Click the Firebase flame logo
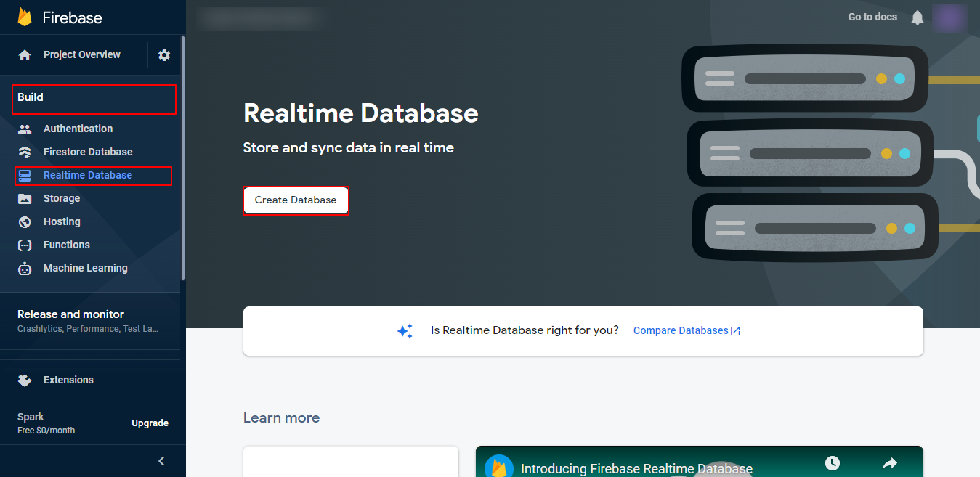The width and height of the screenshot is (980, 477). click(25, 17)
